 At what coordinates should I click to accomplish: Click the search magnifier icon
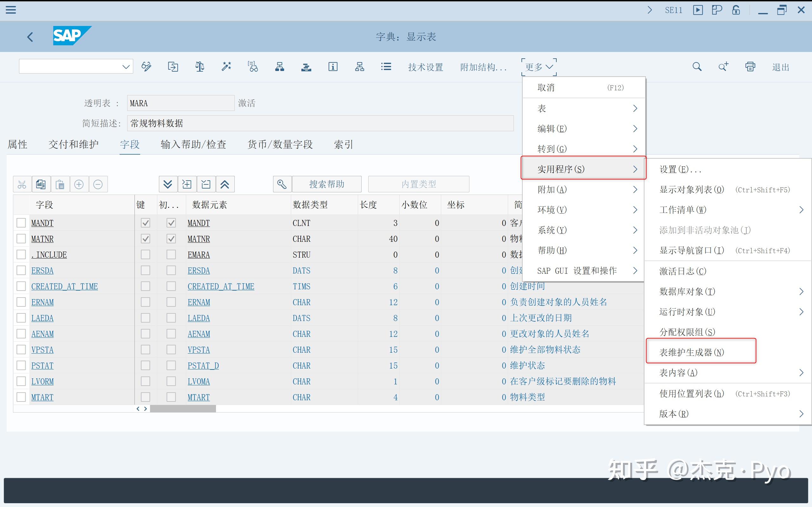[x=697, y=67]
